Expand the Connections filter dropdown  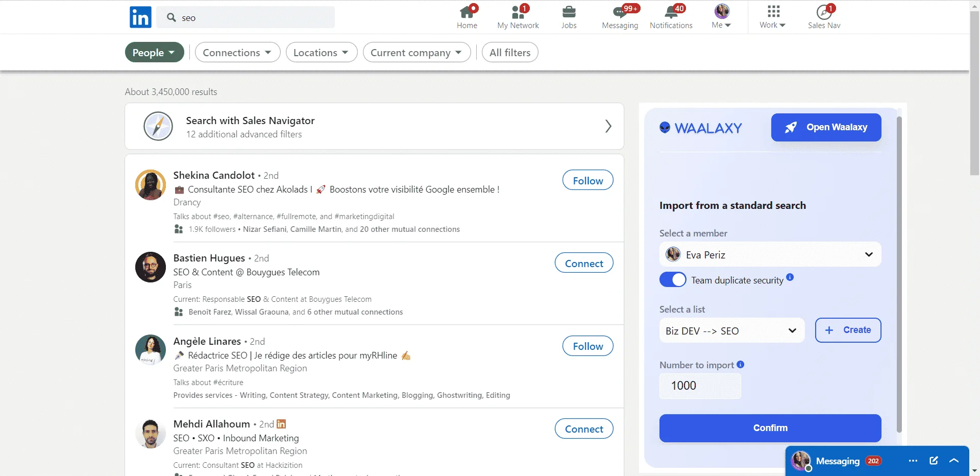click(x=237, y=52)
